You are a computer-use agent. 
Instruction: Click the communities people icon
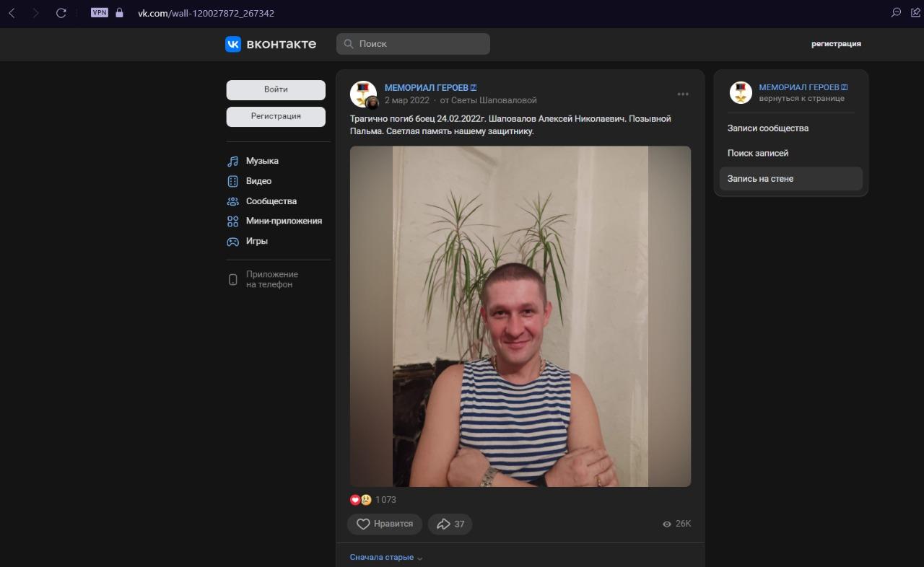pyautogui.click(x=232, y=202)
